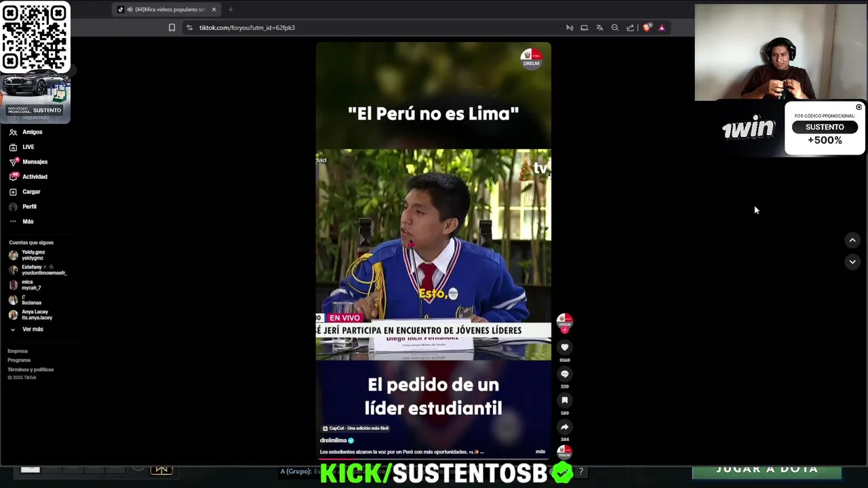Click the video progress bar
This screenshot has width=868, height=488.
pos(433,459)
